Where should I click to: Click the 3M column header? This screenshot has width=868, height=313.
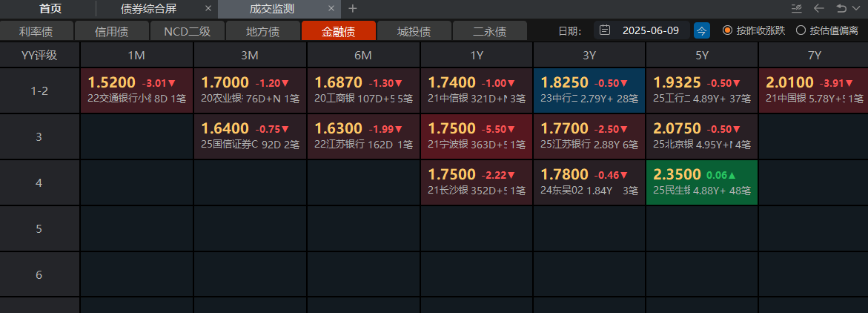pos(251,55)
